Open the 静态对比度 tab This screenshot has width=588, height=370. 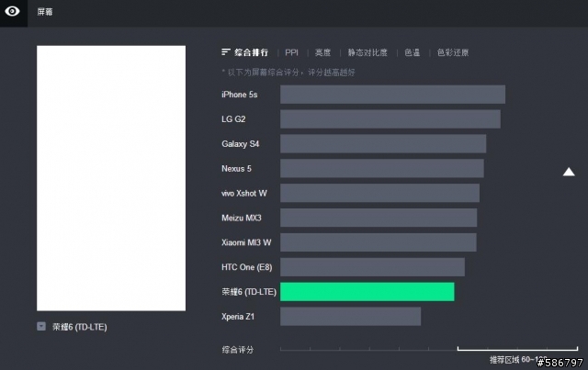tap(367, 52)
